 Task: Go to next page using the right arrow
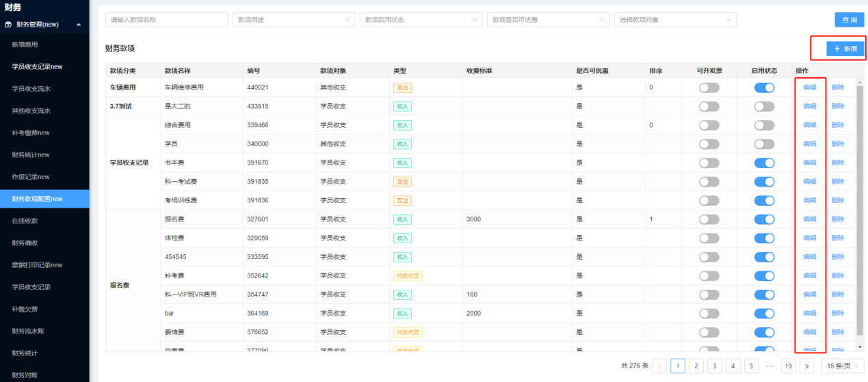pyautogui.click(x=806, y=366)
